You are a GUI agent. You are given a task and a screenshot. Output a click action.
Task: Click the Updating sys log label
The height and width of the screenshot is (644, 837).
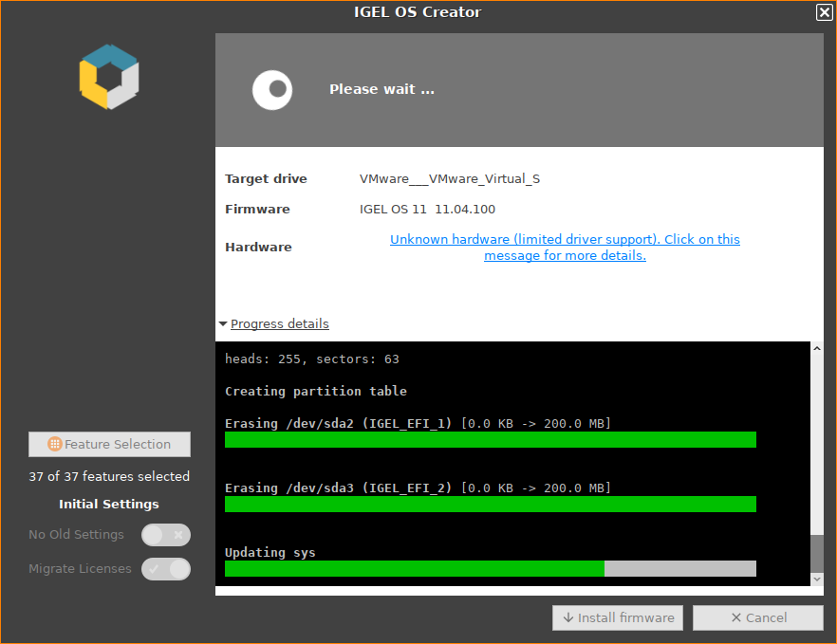(x=270, y=552)
